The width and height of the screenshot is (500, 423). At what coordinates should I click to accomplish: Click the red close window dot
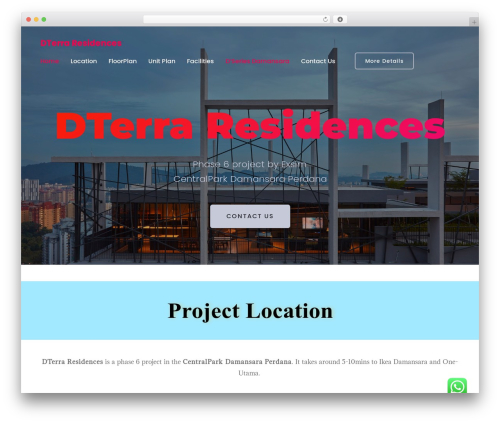pyautogui.click(x=29, y=19)
